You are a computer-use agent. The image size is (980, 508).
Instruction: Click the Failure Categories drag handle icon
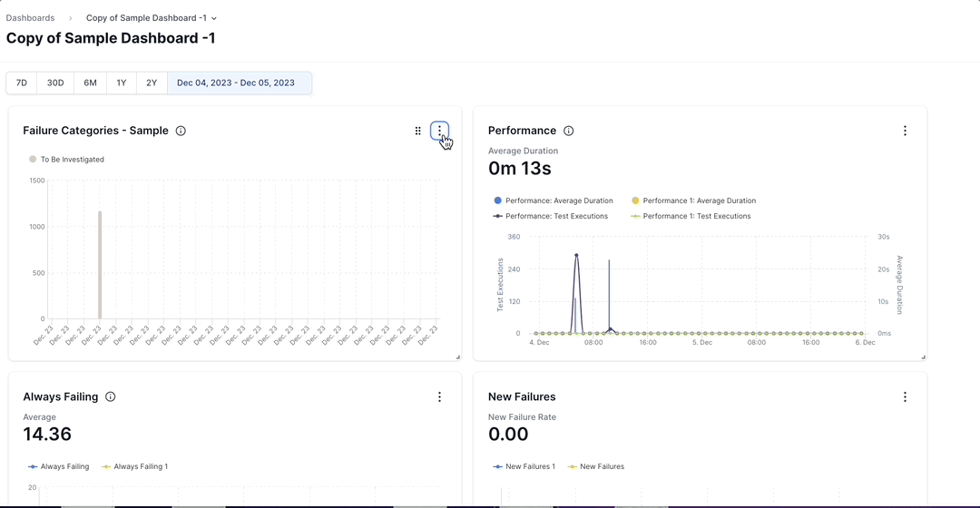417,131
